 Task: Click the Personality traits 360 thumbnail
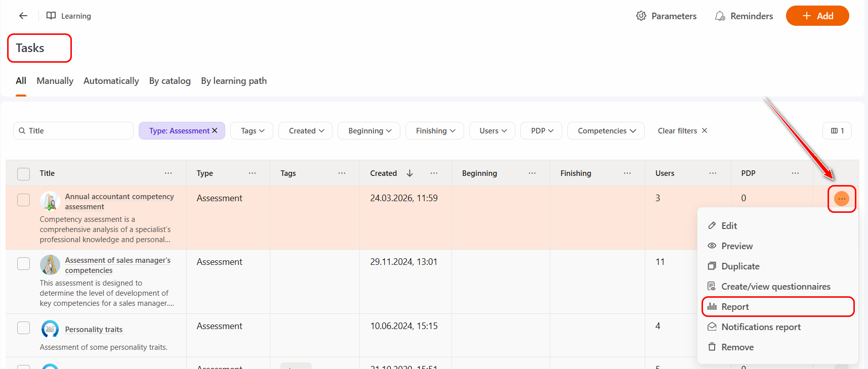(x=50, y=329)
